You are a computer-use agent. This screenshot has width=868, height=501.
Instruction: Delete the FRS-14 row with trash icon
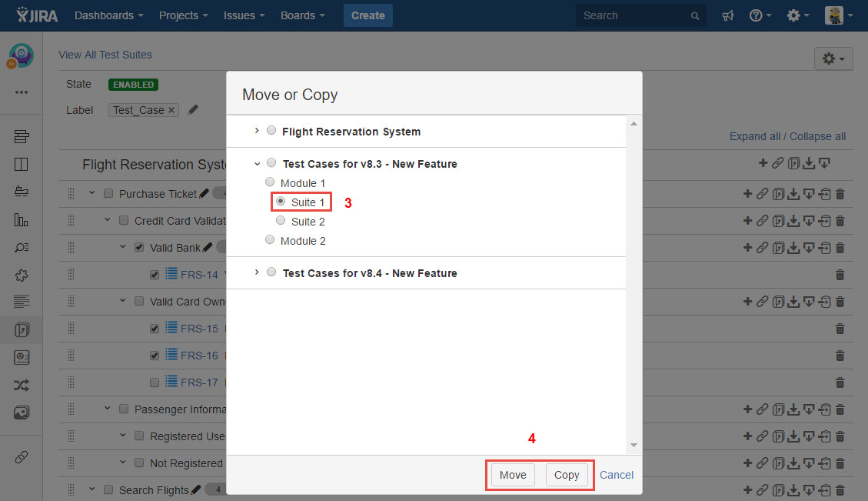coord(840,275)
